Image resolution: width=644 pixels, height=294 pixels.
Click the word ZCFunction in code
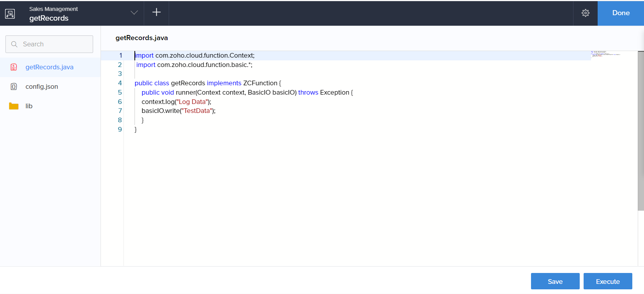coord(260,83)
